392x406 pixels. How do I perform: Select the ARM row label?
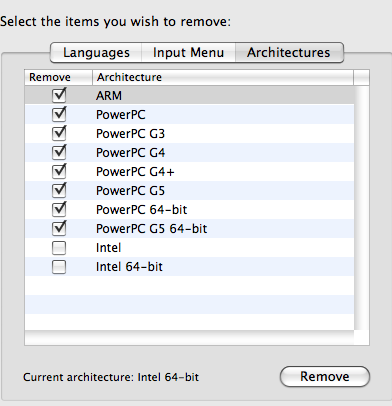coord(109,96)
